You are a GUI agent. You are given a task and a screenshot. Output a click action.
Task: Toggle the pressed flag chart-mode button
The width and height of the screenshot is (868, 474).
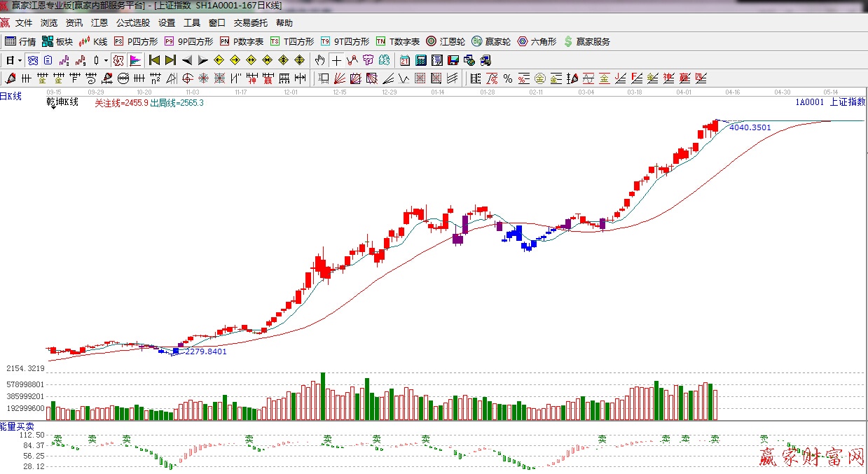(x=135, y=60)
